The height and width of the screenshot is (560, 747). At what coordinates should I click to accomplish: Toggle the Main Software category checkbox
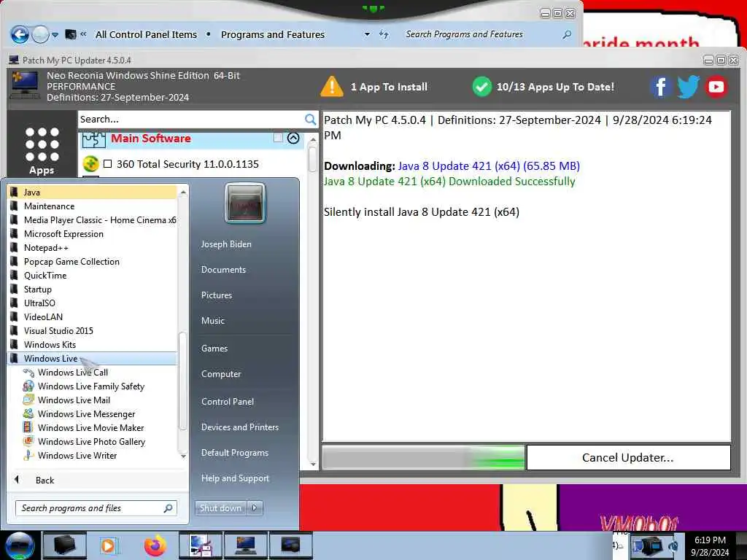point(278,138)
